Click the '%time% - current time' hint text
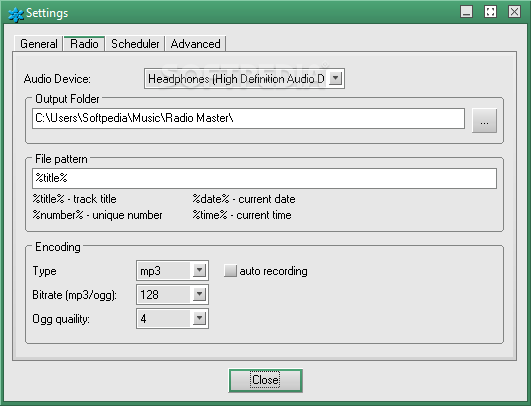Image resolution: width=531 pixels, height=406 pixels. click(242, 215)
